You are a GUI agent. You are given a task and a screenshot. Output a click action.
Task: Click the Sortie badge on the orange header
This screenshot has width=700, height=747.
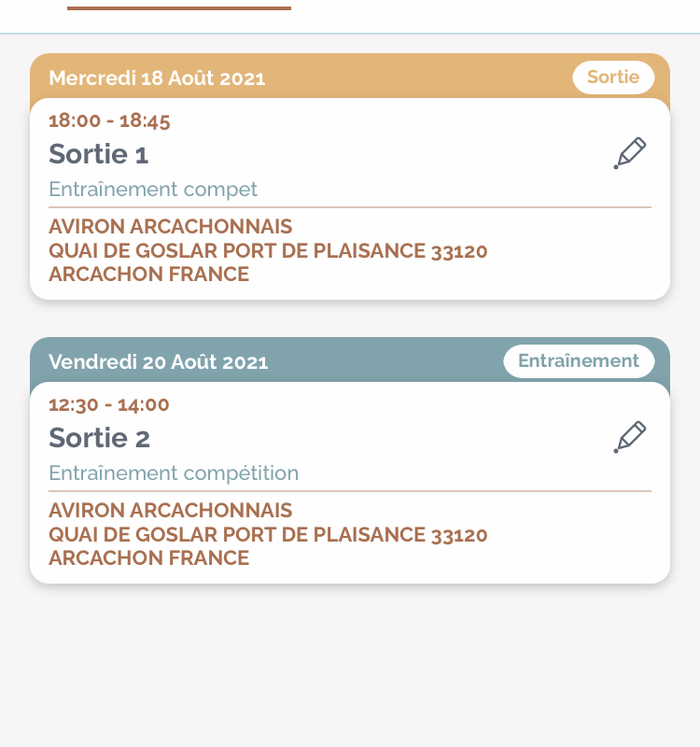(x=613, y=78)
